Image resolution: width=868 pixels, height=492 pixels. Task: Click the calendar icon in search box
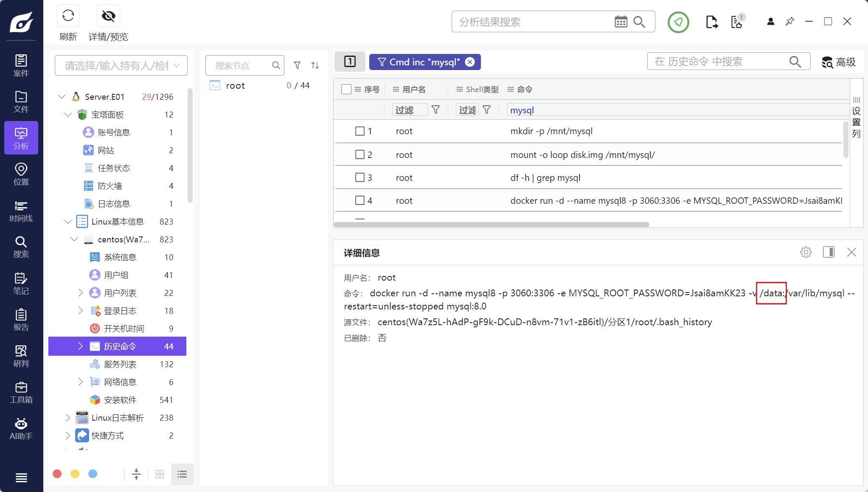coord(621,22)
